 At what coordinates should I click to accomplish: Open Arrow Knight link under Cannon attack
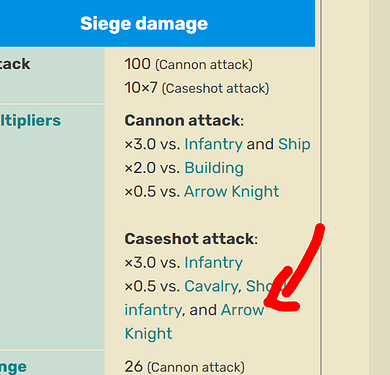point(232,192)
